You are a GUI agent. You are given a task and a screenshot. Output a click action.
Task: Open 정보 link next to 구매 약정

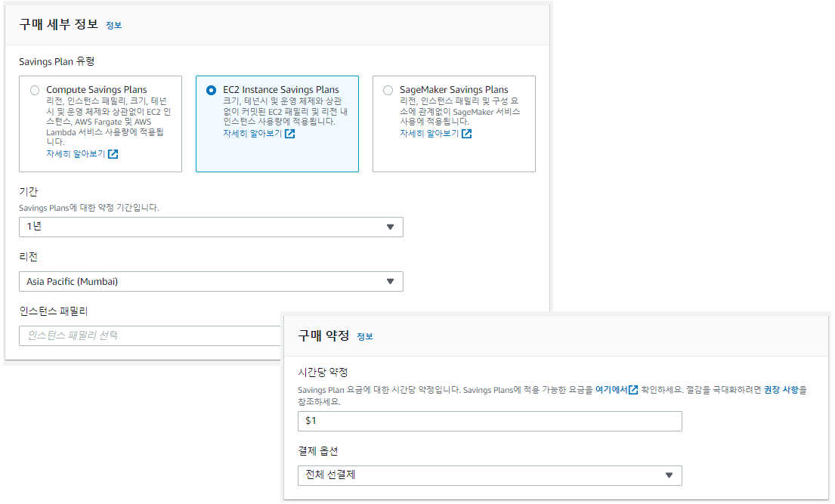365,337
